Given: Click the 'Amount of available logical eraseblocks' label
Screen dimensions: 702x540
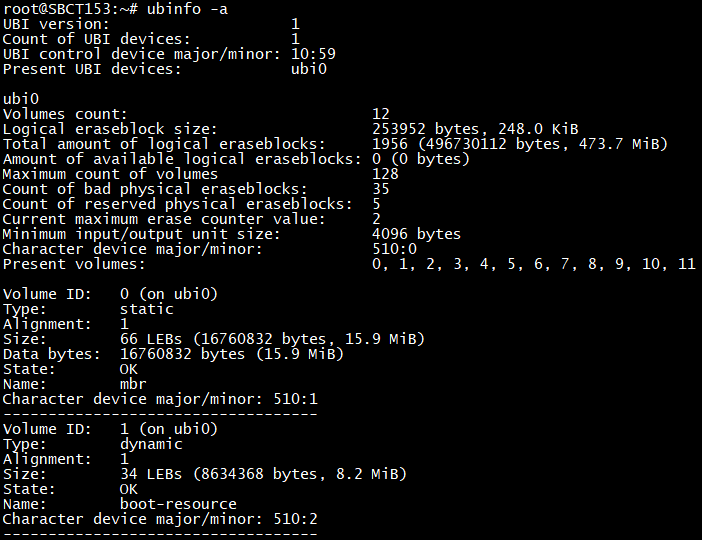Looking at the screenshot, I should coord(182,159).
